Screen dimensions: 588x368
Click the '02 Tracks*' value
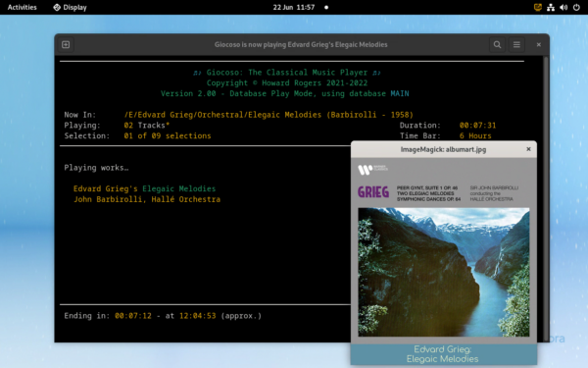pos(147,125)
